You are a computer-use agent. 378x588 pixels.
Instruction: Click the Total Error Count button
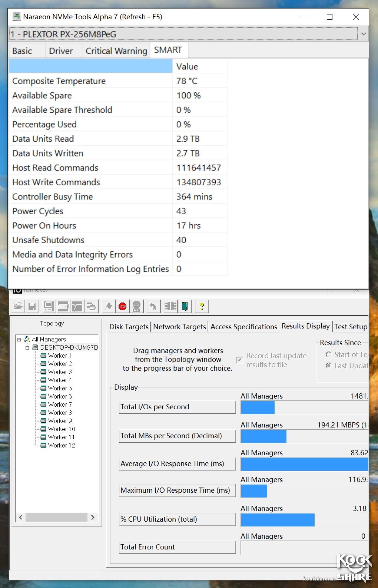(177, 547)
